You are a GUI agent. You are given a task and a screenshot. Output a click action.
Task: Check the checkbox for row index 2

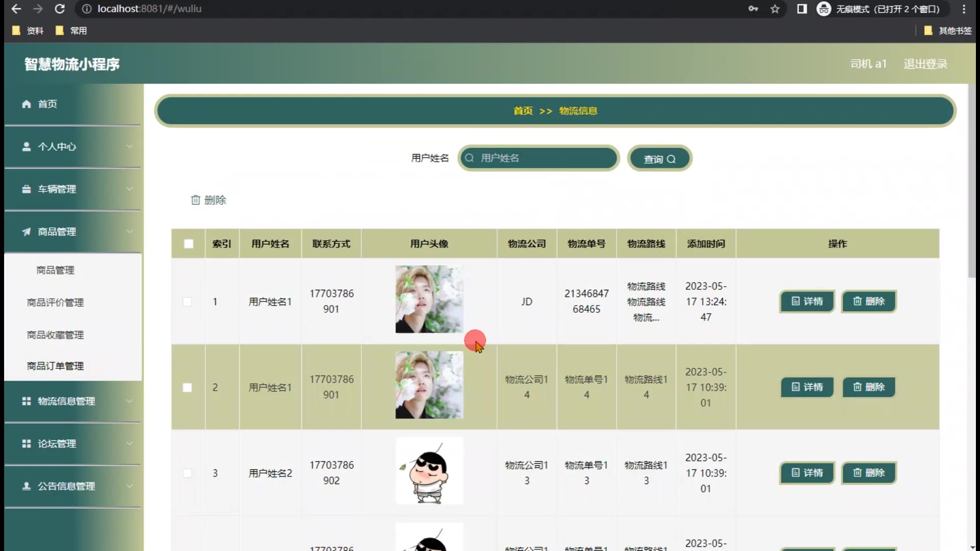[187, 387]
